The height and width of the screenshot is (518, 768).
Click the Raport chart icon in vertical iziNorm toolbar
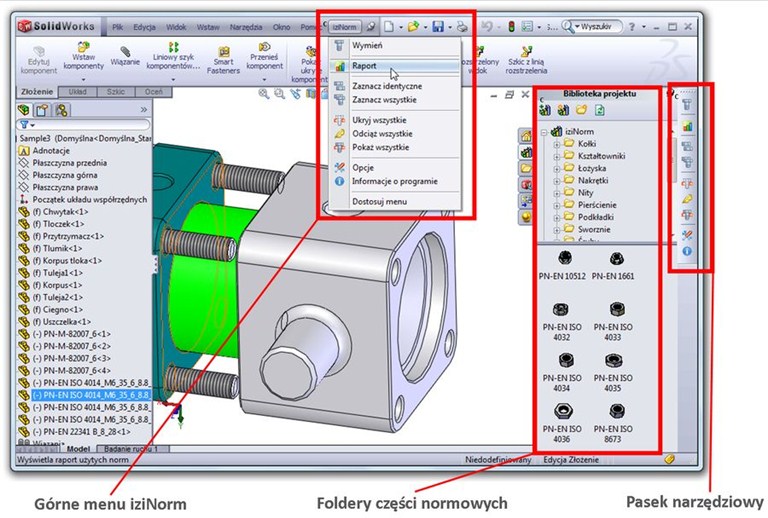click(x=687, y=125)
